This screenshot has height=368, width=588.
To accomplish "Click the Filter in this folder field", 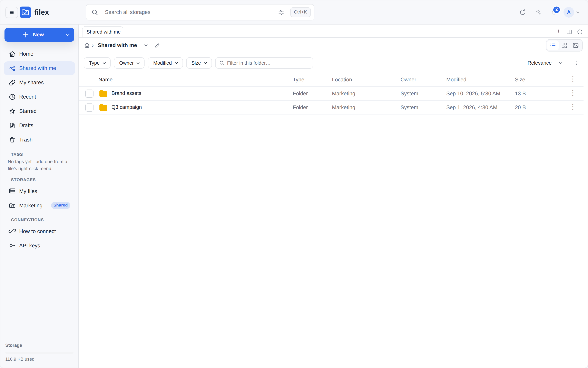I will coord(264,63).
